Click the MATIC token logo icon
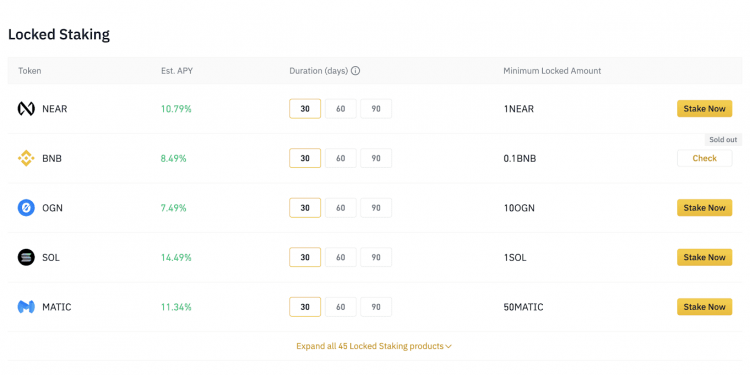 click(x=26, y=307)
